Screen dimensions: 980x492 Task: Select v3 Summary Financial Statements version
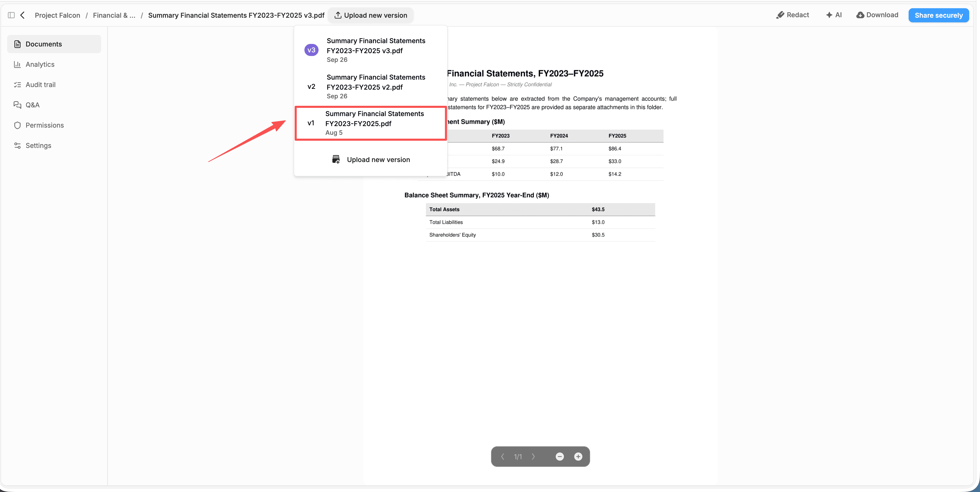(371, 50)
